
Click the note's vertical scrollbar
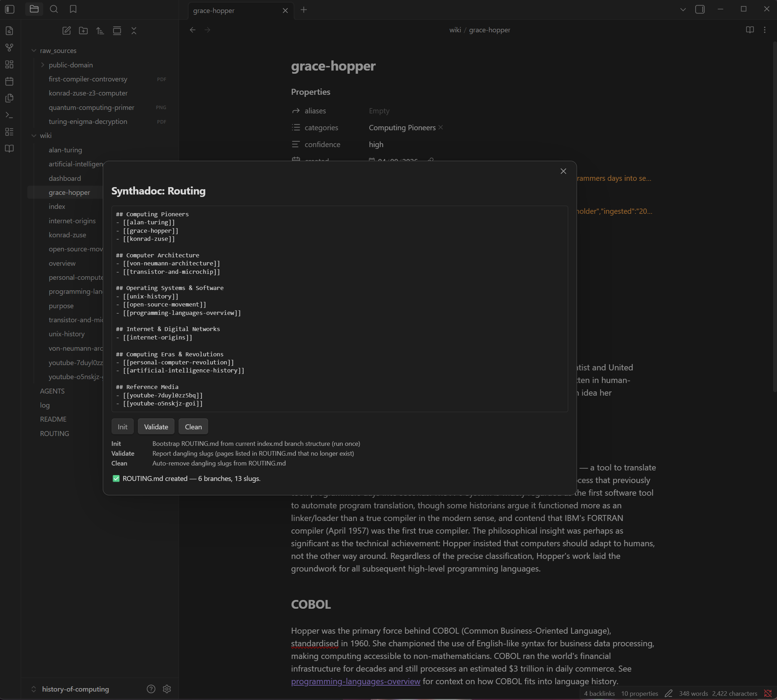click(x=774, y=217)
